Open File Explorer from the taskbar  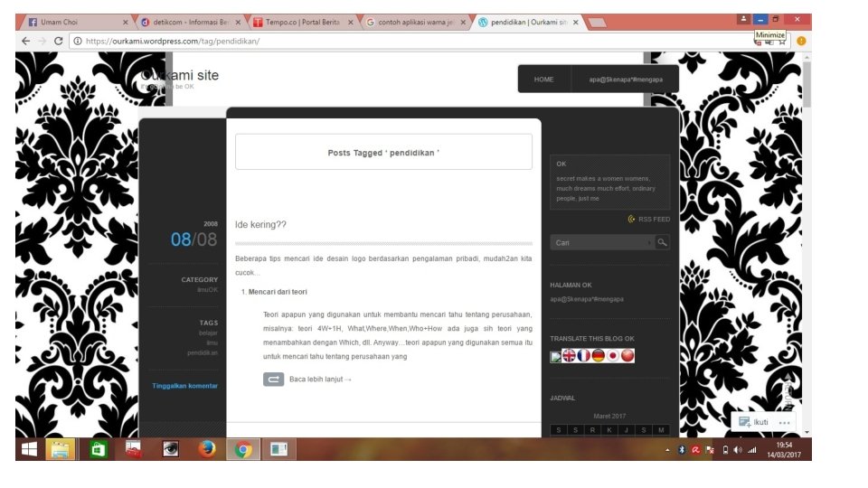coord(60,449)
